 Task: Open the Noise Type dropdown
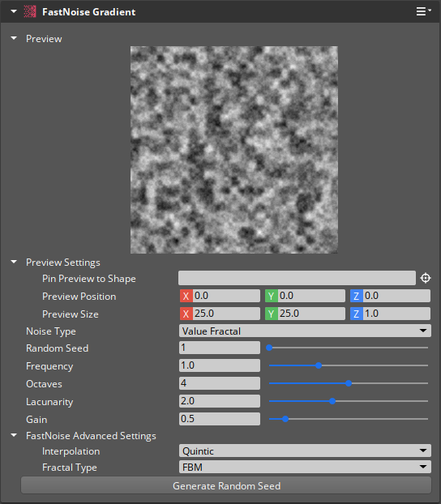[x=305, y=331]
